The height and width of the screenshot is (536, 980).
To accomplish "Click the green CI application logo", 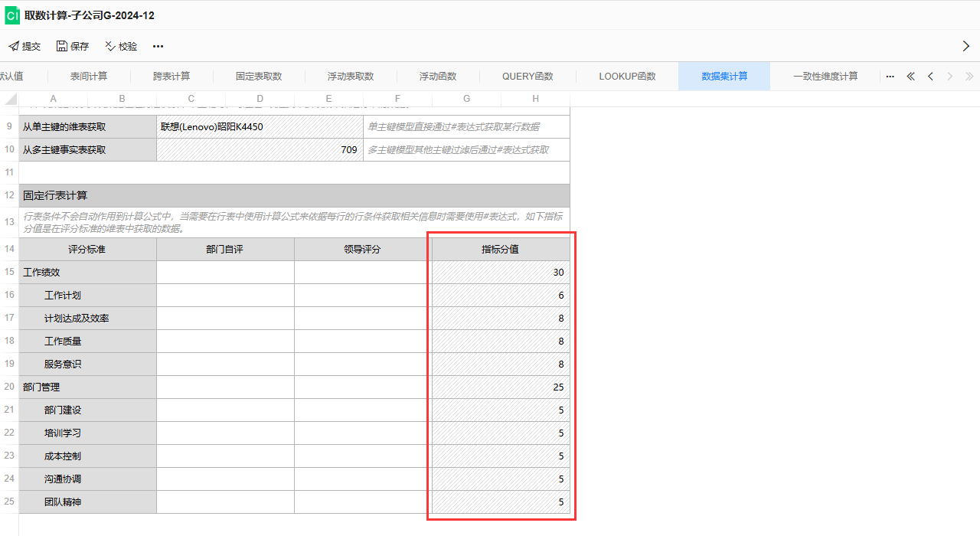I will 12,15.
